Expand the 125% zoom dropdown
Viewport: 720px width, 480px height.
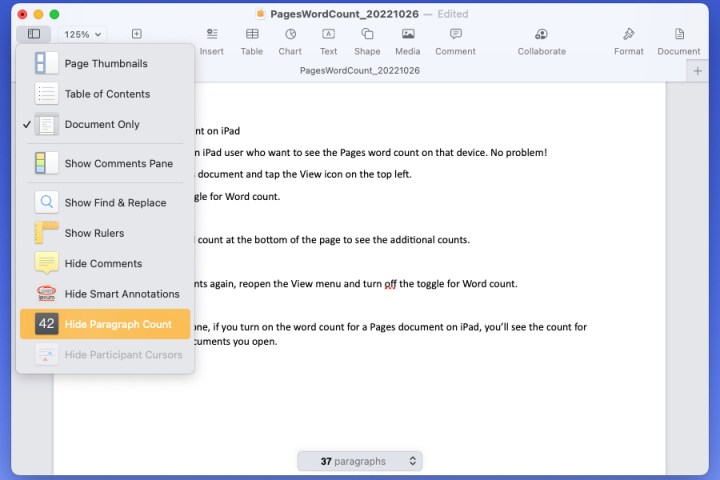point(83,34)
